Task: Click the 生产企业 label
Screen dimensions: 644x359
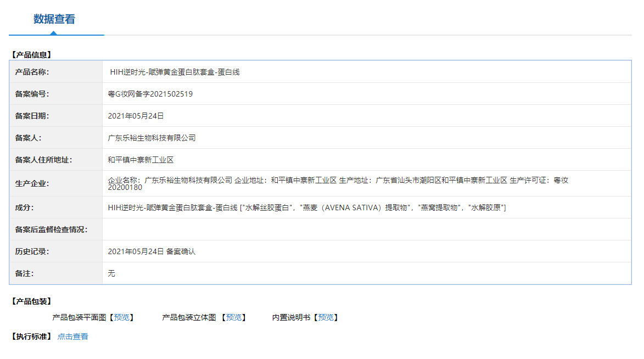Action: [x=32, y=183]
